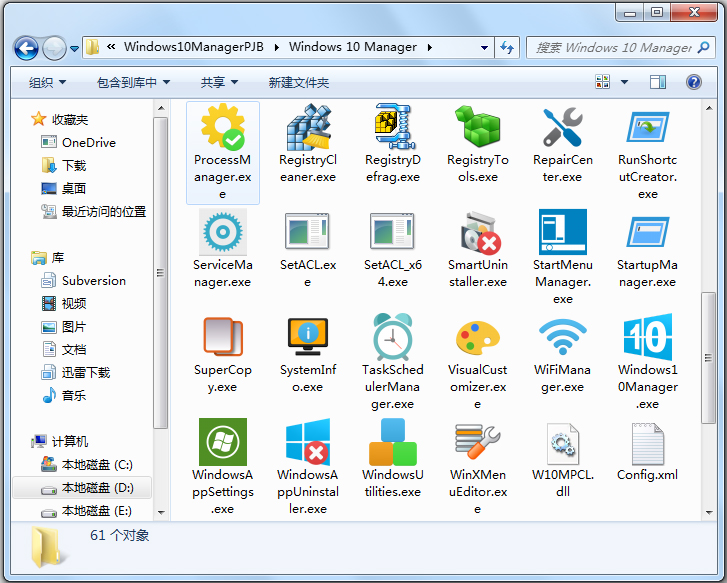Select RegistryTools.exe green cubes icon
727x583 pixels.
[478, 127]
